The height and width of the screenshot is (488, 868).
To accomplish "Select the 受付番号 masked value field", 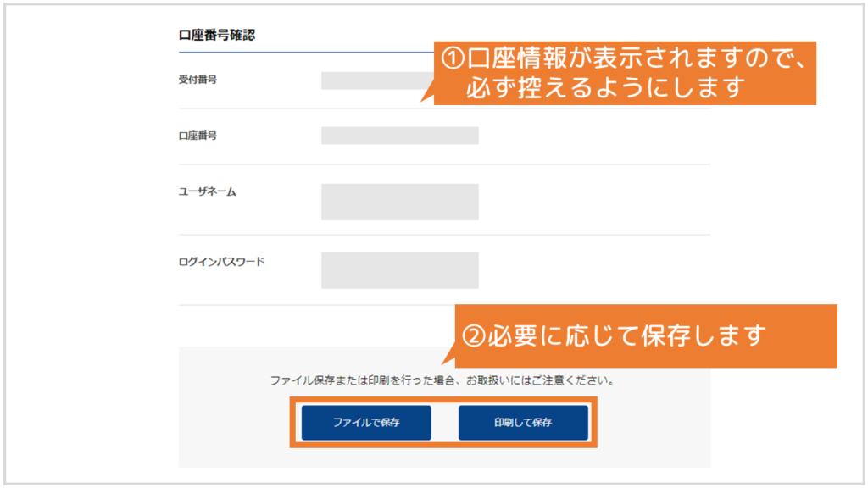I will (377, 80).
